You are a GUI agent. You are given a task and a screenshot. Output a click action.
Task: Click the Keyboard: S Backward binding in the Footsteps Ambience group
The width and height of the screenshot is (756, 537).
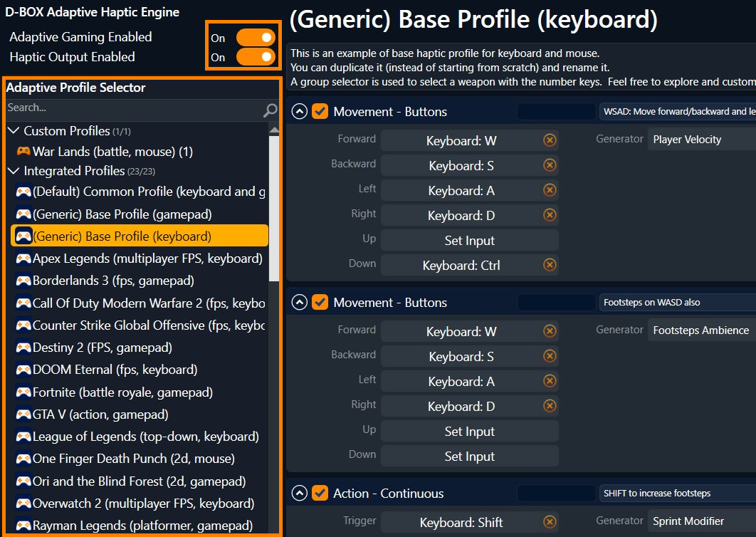click(x=461, y=357)
